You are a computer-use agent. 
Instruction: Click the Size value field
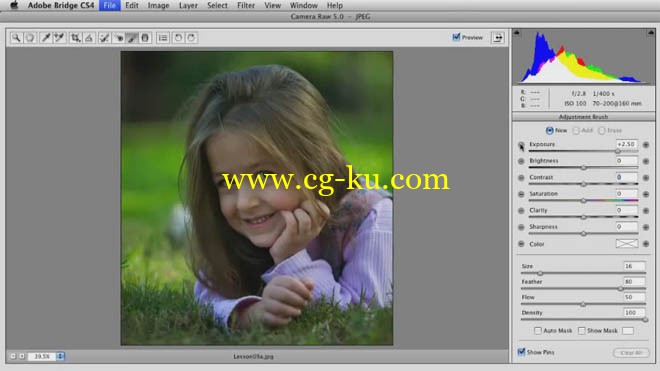634,266
